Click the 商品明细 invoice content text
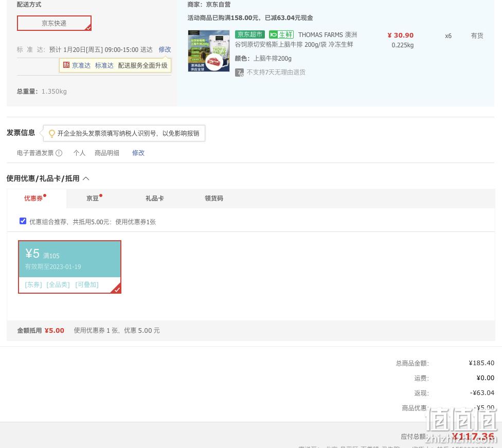This screenshot has height=448, width=502. [x=107, y=153]
